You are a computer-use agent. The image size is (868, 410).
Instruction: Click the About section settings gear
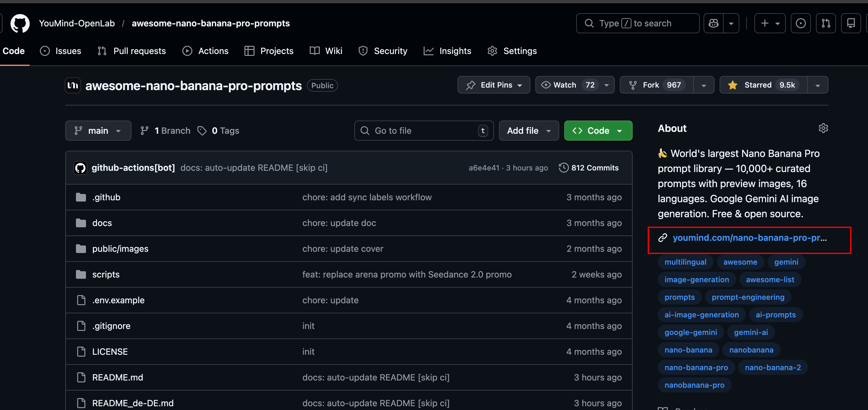pos(823,128)
